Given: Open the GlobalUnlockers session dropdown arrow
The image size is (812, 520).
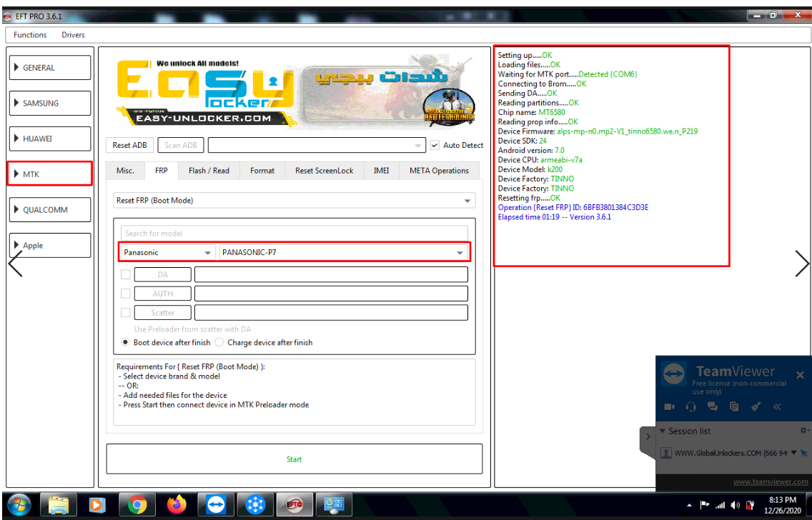Looking at the screenshot, I should [x=793, y=453].
